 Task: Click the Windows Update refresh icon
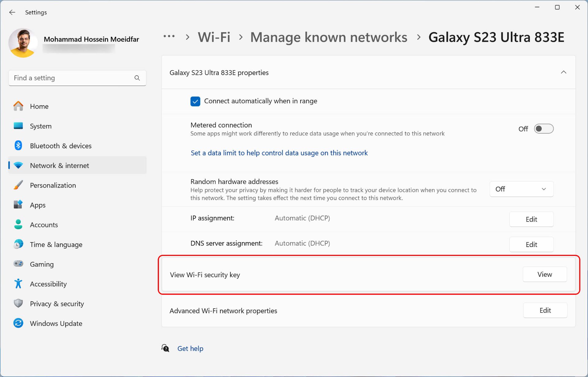tap(18, 323)
